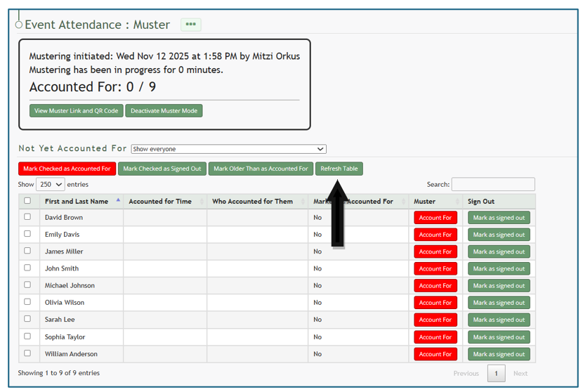Click inside the Search input field
The width and height of the screenshot is (583, 392).
(x=492, y=184)
